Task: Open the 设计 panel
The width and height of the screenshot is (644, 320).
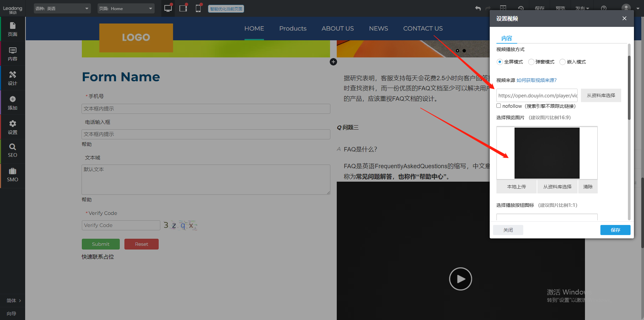Action: coord(12,78)
